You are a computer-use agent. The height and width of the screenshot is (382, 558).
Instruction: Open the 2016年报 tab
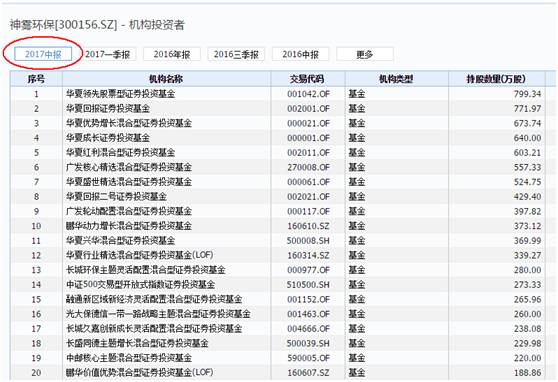coord(172,54)
